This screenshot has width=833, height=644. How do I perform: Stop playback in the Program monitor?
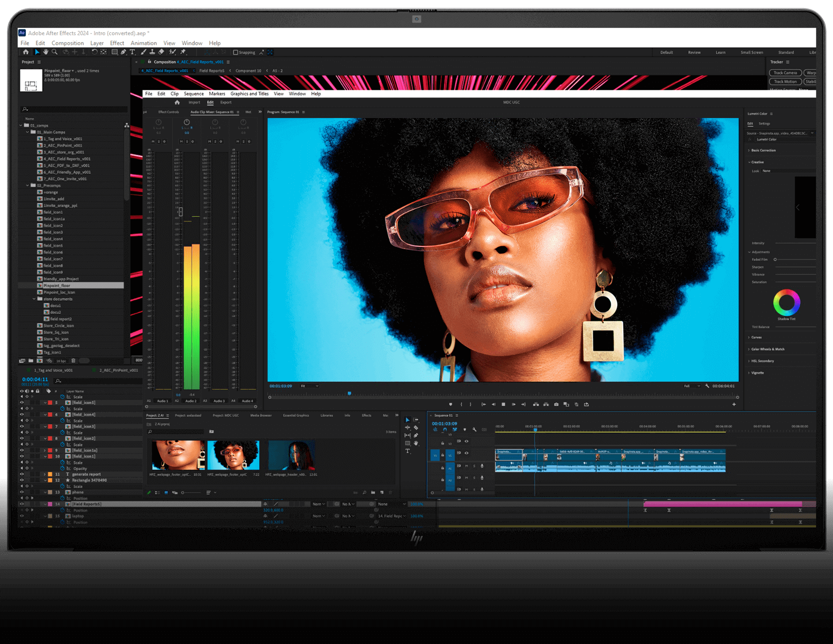coord(503,404)
